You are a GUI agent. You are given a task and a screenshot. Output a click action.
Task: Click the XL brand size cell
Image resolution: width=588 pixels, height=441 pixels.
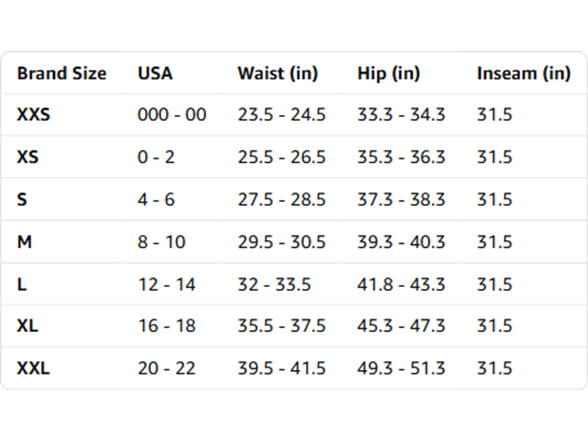27,326
